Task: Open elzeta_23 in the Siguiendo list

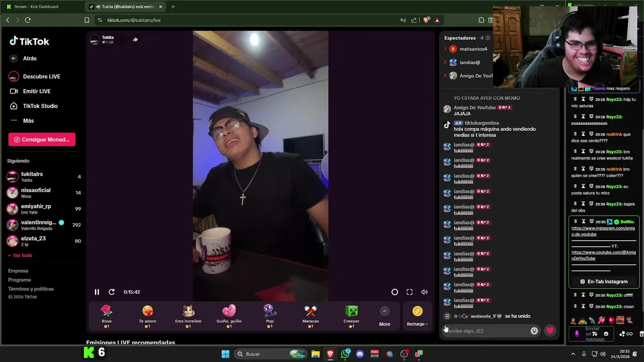Action: 43,241
